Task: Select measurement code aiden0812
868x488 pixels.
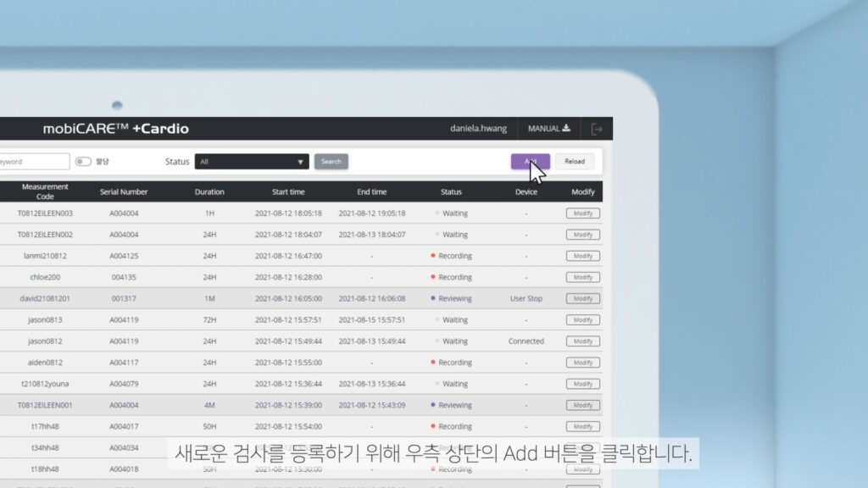Action: pos(45,363)
